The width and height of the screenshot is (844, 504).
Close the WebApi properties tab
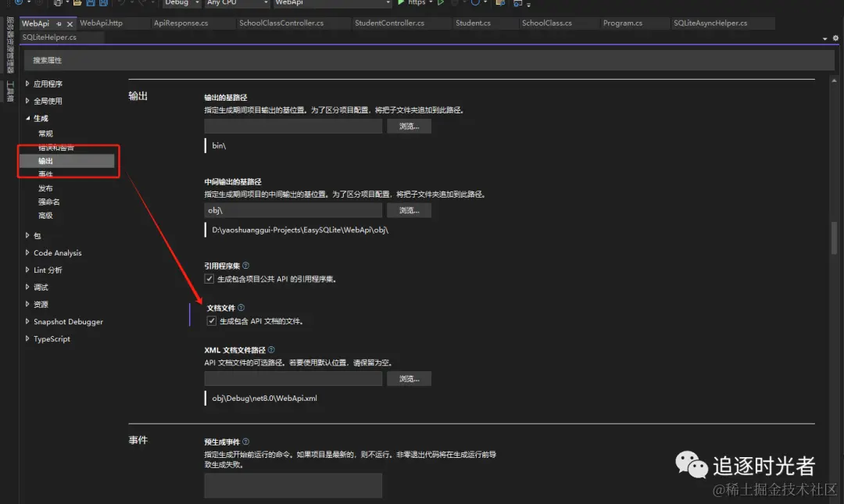(x=70, y=23)
